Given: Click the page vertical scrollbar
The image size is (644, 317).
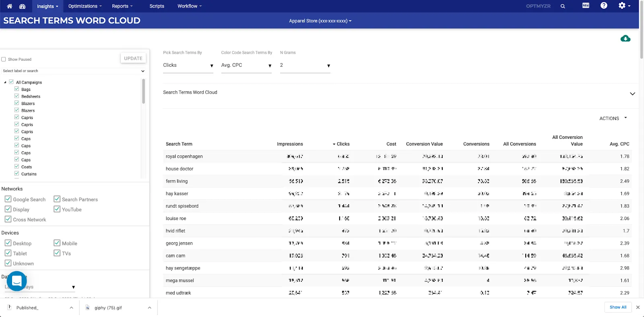Looking at the screenshot, I should (642, 30).
